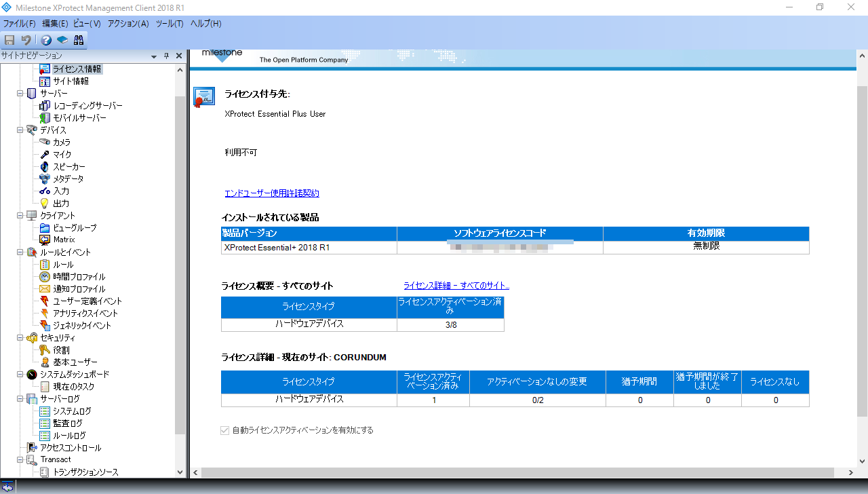
Task: Open Help via the question mark icon
Action: pyautogui.click(x=46, y=40)
